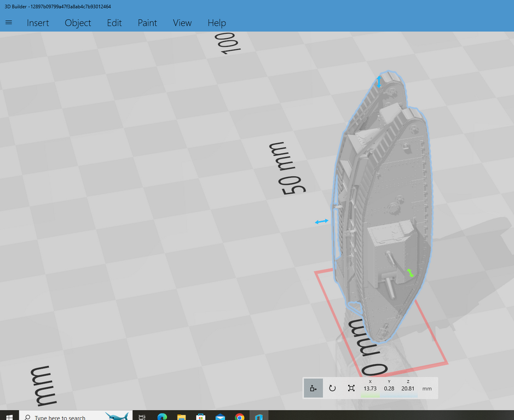Open the View menu
This screenshot has height=420, width=514.
click(182, 23)
